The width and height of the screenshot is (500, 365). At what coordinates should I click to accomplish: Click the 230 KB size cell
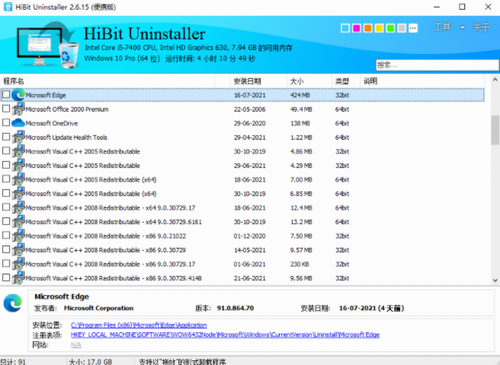(x=299, y=264)
